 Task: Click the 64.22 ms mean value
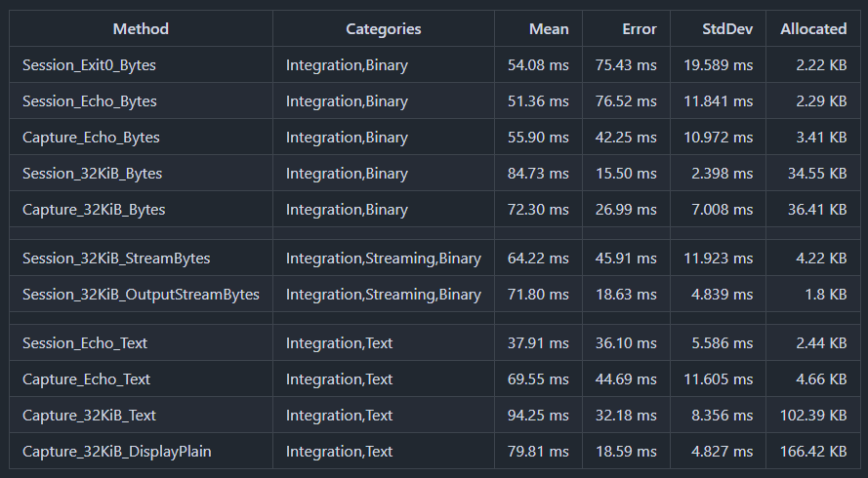pos(538,259)
